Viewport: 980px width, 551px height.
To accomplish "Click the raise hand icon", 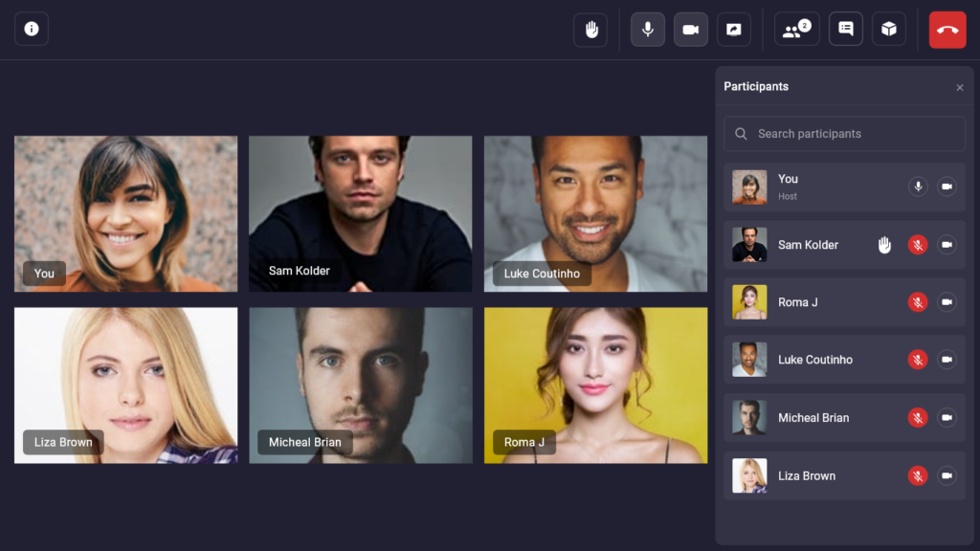I will [590, 29].
